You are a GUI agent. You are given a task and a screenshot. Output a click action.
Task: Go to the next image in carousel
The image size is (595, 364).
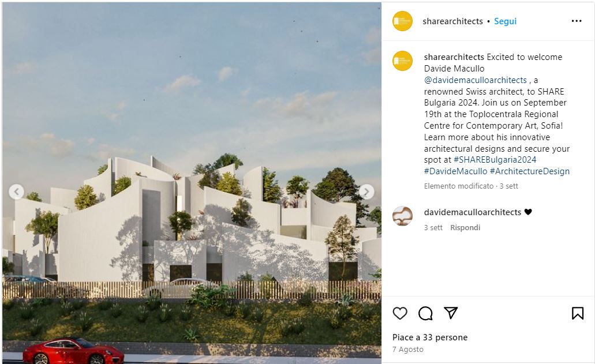click(x=366, y=192)
